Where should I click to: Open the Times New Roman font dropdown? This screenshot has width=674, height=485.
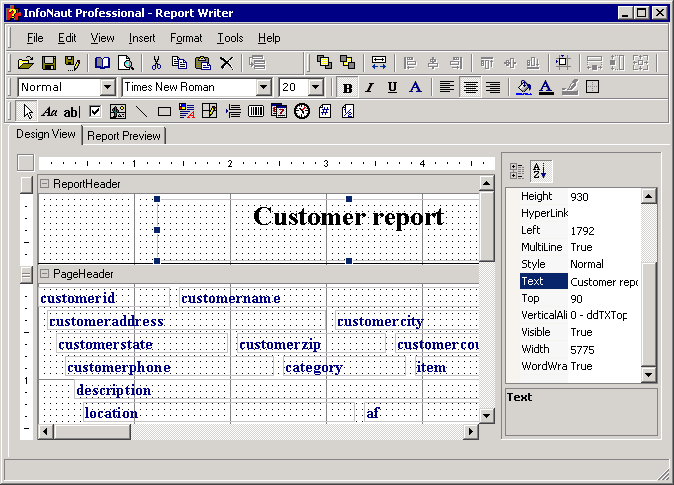(x=263, y=87)
